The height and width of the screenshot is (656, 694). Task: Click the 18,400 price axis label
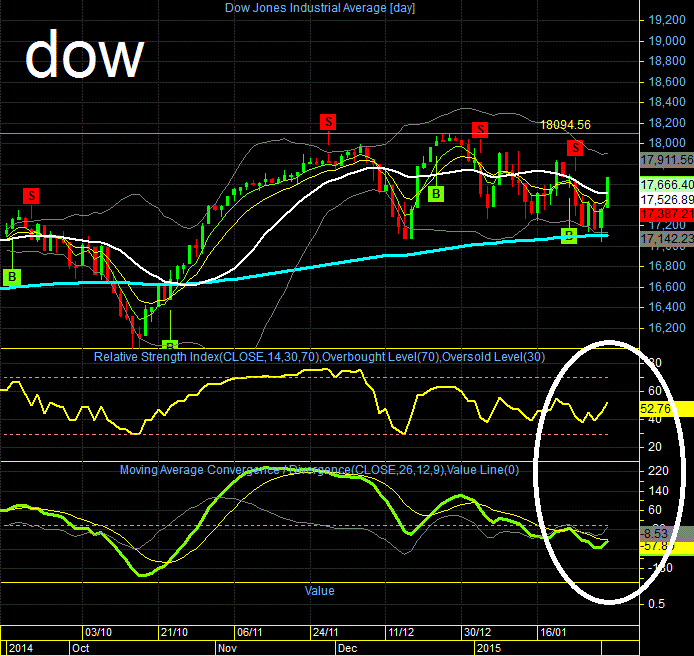667,102
